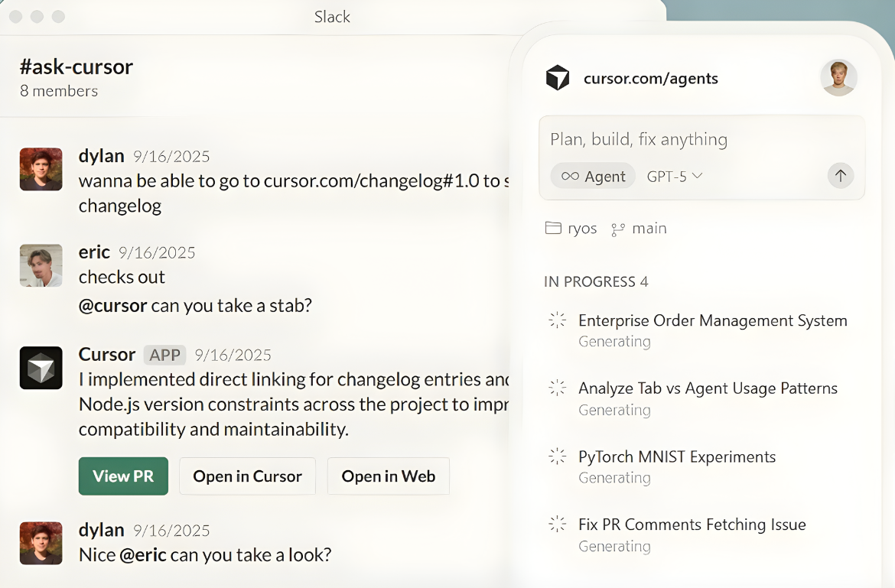Toggle the Agent mode pill
Image resolution: width=895 pixels, height=588 pixels.
point(593,176)
